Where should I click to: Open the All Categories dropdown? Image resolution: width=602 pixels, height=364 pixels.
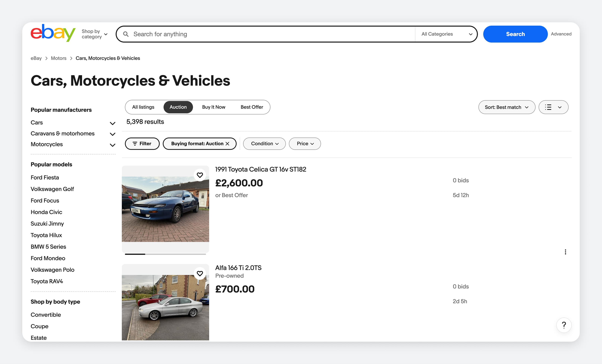(x=446, y=34)
